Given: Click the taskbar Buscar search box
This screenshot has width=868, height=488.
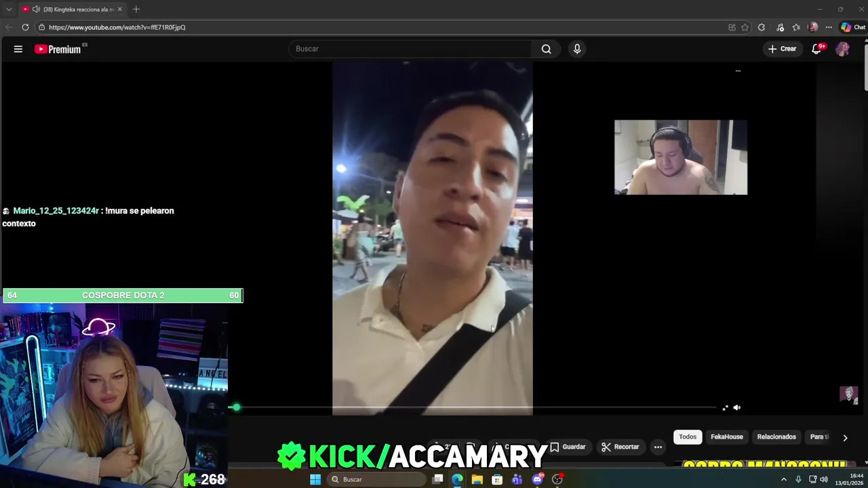Looking at the screenshot, I should pyautogui.click(x=375, y=479).
